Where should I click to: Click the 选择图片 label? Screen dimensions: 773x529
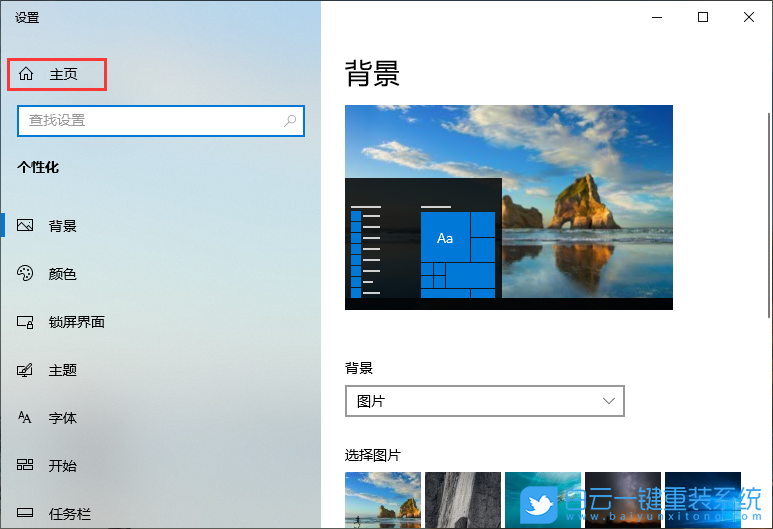click(373, 455)
